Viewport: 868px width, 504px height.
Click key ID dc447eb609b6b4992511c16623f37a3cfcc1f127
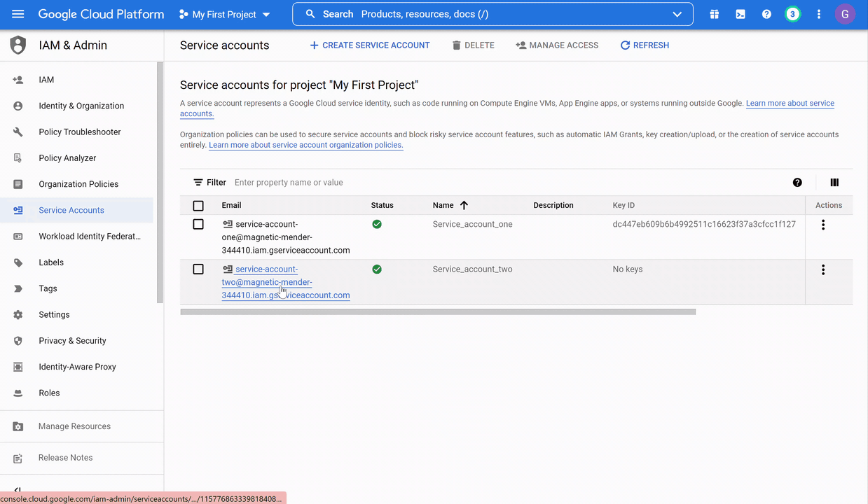(x=704, y=224)
